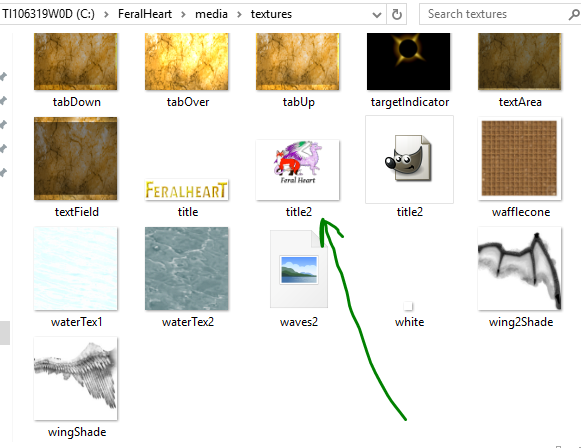Select the title2 FeralHeart fox thumbnail

tap(298, 170)
